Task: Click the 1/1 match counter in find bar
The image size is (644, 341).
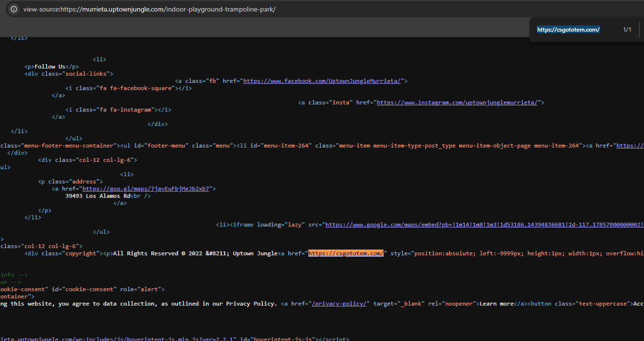Action: pos(627,30)
